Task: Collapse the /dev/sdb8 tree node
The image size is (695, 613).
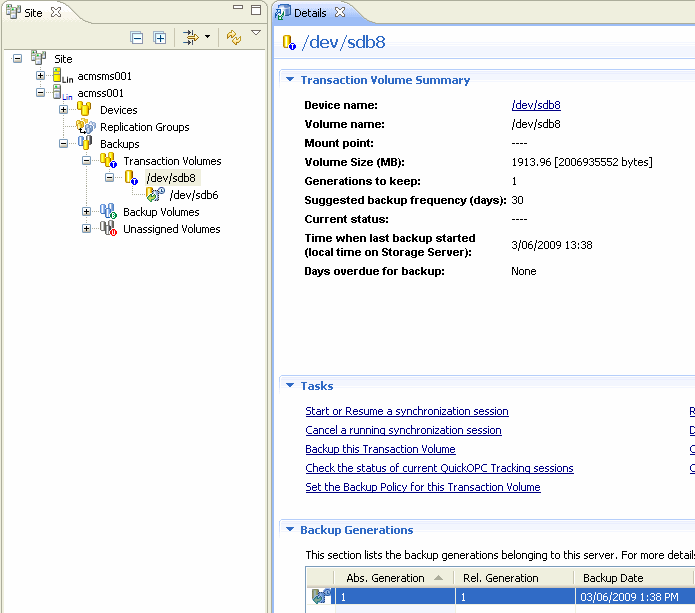Action: [x=109, y=177]
